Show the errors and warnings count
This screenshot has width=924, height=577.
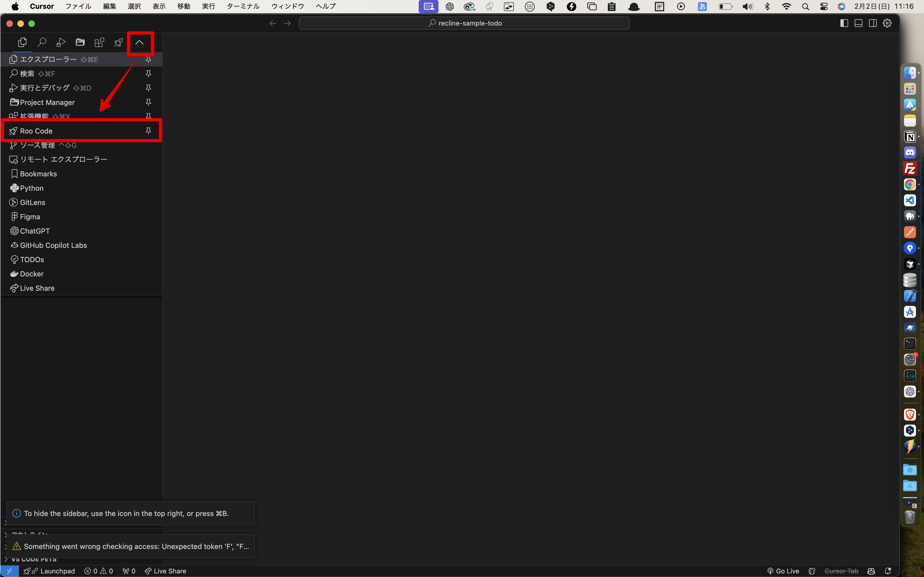coord(99,571)
